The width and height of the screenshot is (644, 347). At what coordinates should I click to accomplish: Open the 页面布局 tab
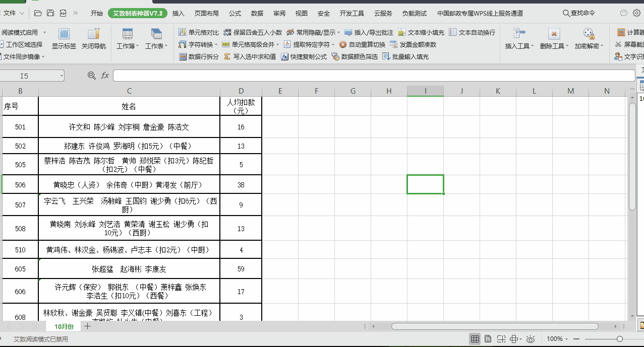click(x=207, y=13)
